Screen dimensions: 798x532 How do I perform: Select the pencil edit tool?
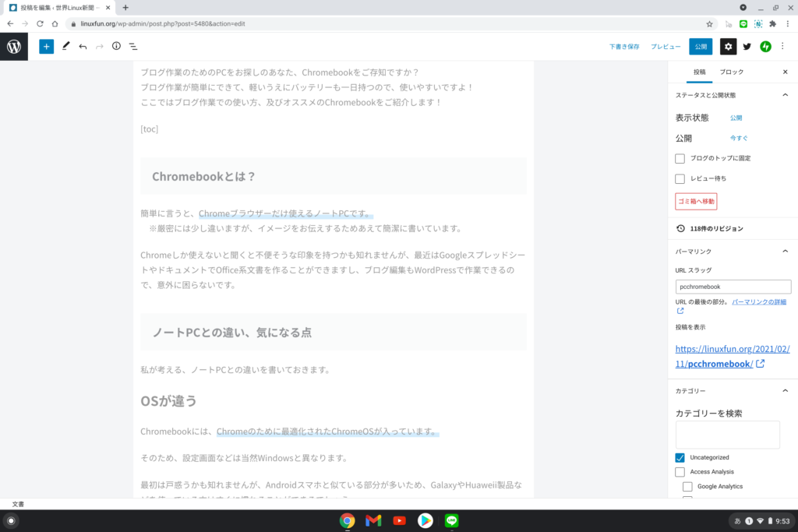pos(65,46)
